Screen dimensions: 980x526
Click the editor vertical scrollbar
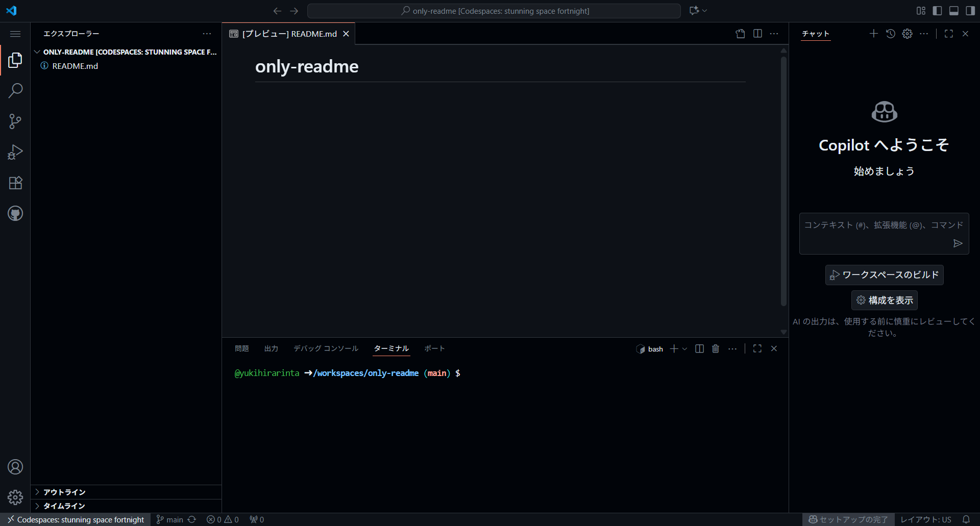pyautogui.click(x=783, y=181)
